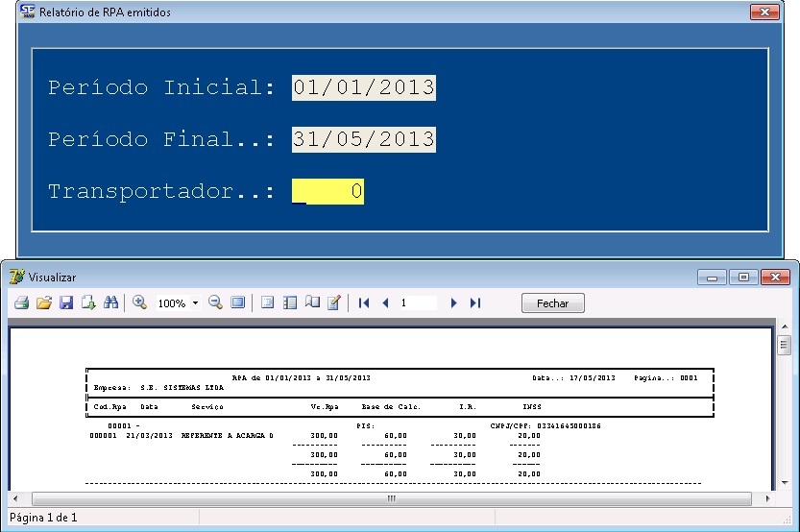800x532 pixels.
Task: Expand the 100% zoom level dropdown
Action: 195,303
